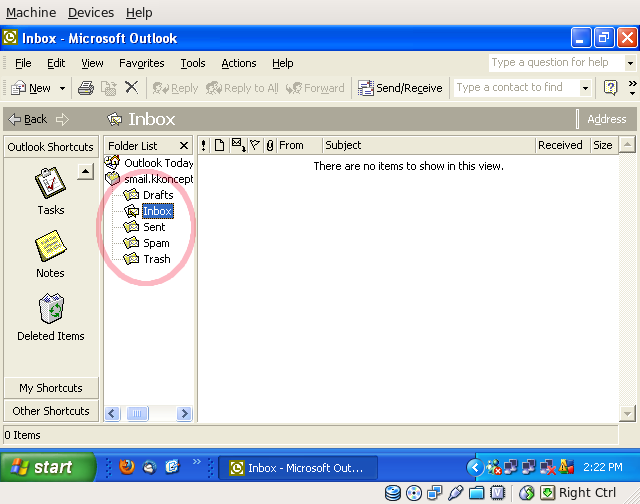Click the Forward navigation arrow icon
Viewport: 640px width, 504px height.
coord(62,119)
